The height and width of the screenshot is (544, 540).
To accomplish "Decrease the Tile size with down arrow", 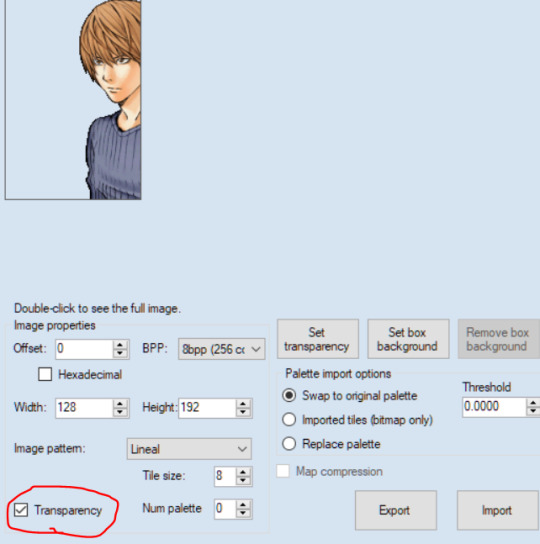I will [x=243, y=481].
